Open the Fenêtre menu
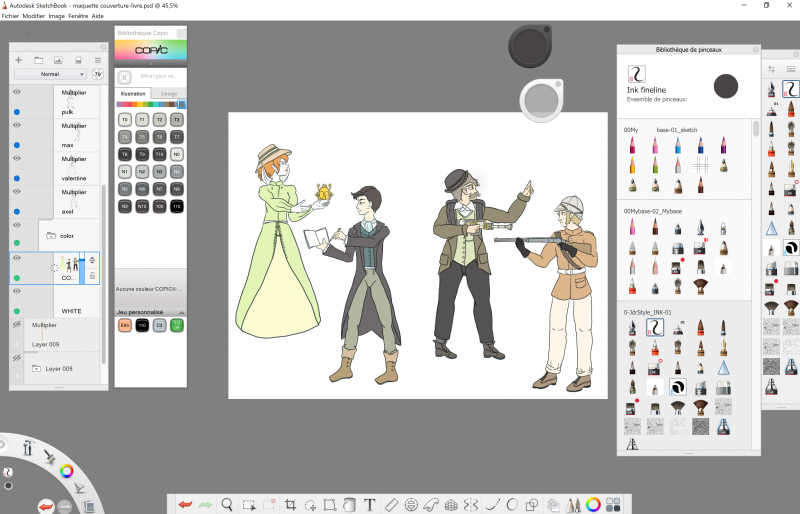800x514 pixels. pyautogui.click(x=78, y=16)
